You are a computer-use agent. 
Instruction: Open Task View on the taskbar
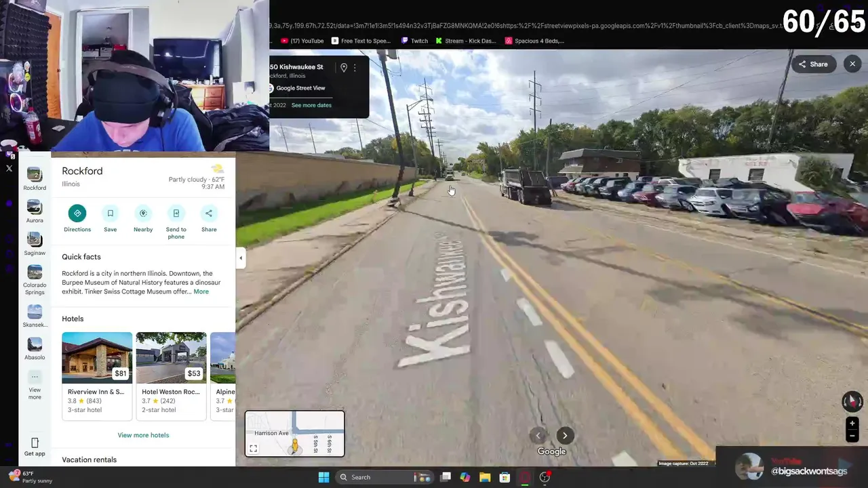point(446,477)
